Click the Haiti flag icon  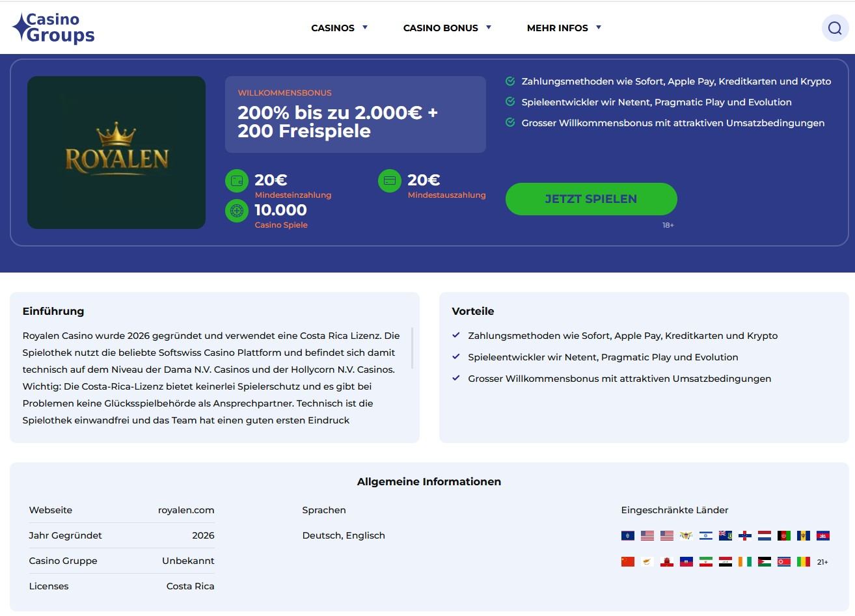[x=686, y=562]
